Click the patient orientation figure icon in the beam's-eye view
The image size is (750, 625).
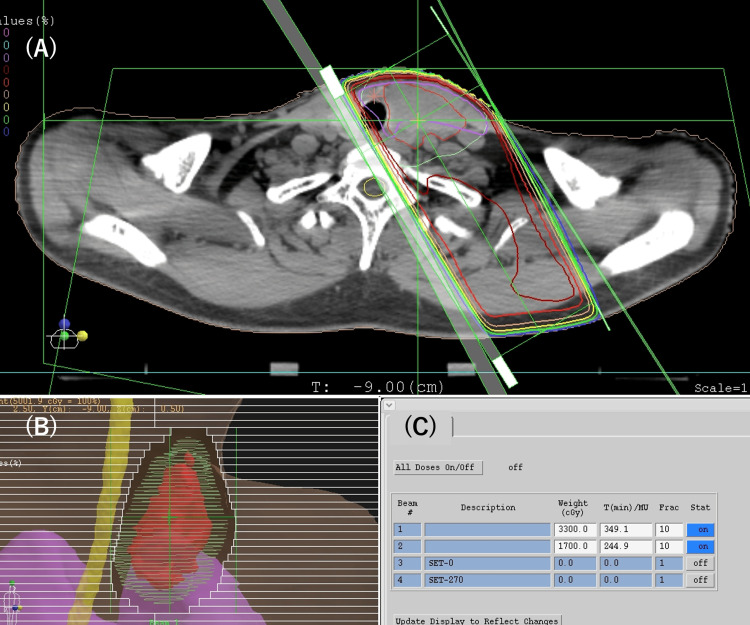click(x=12, y=603)
